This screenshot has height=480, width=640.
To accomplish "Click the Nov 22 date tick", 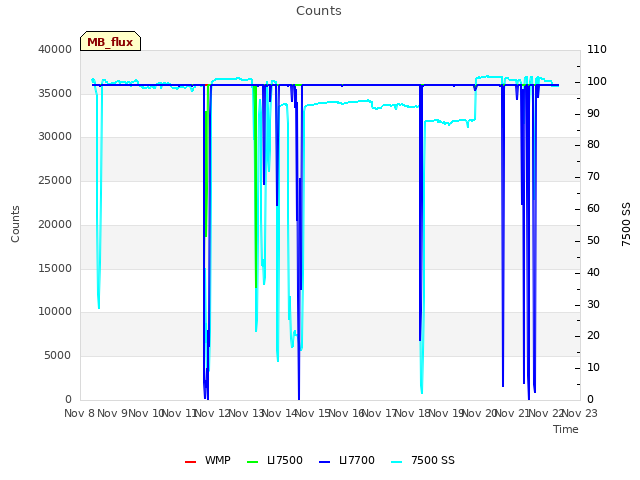I will coord(546,414).
